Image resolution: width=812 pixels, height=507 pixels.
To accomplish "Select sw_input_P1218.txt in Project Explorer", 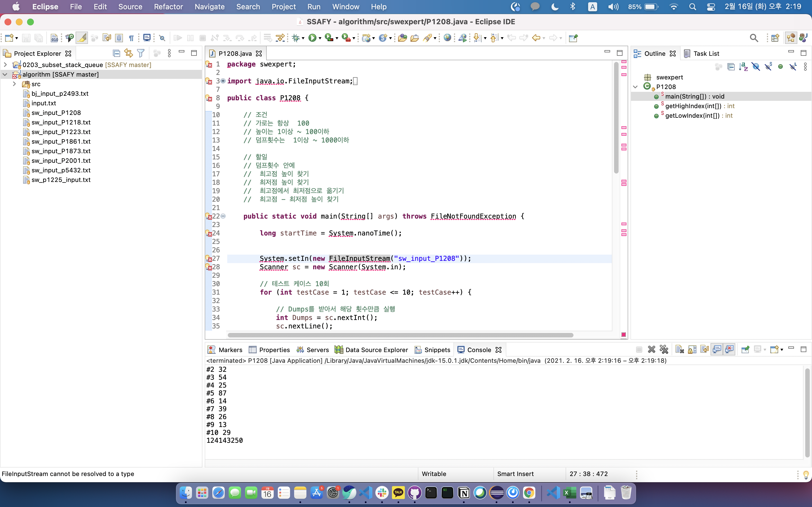I will pos(61,123).
